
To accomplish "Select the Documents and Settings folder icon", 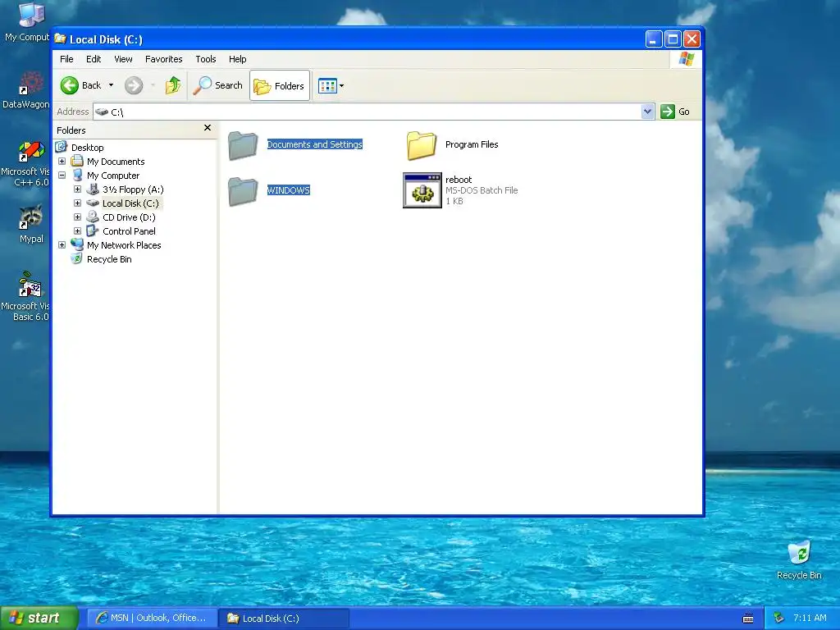I will coord(243,145).
